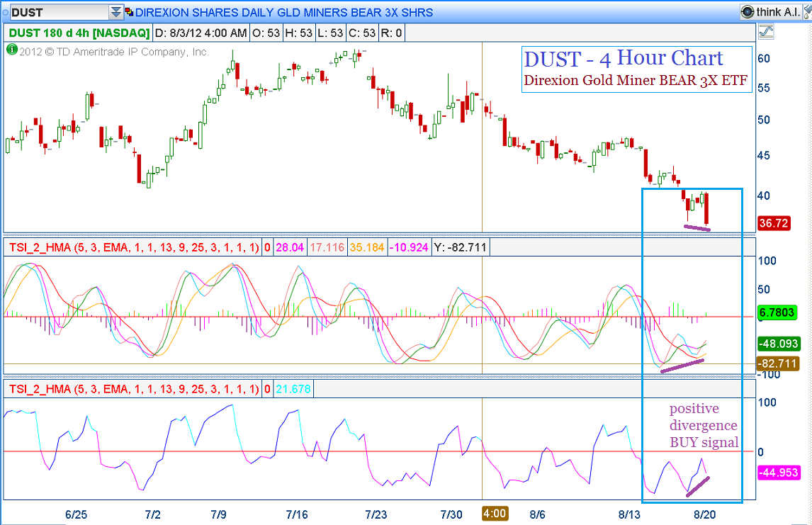Click the brown -82.711 value bubble

point(778,363)
